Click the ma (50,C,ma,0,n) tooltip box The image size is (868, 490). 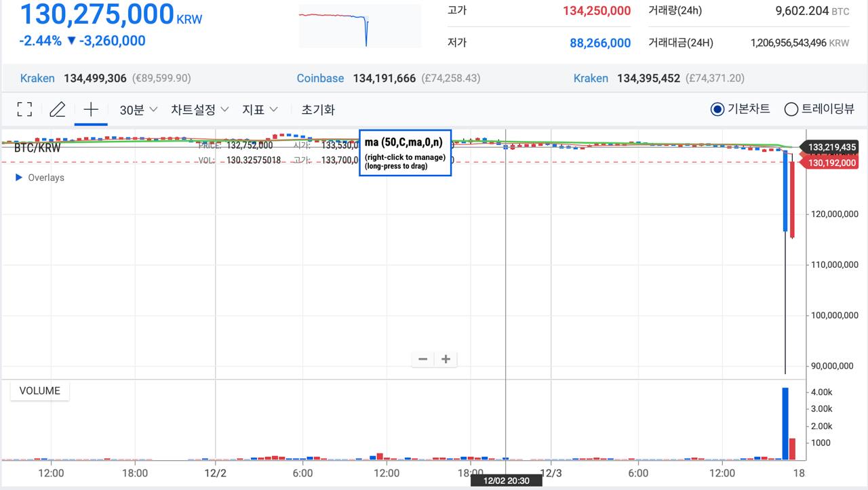pos(405,152)
